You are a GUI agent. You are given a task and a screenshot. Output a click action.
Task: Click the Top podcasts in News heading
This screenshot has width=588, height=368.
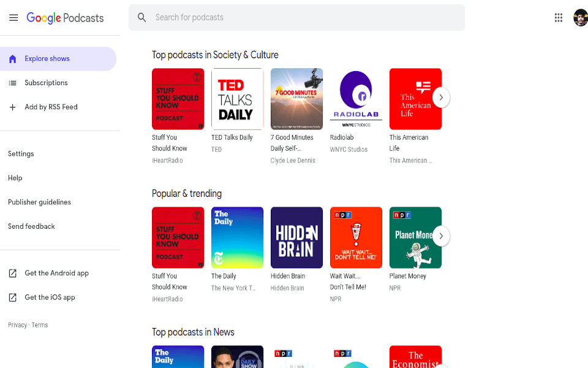click(x=193, y=332)
